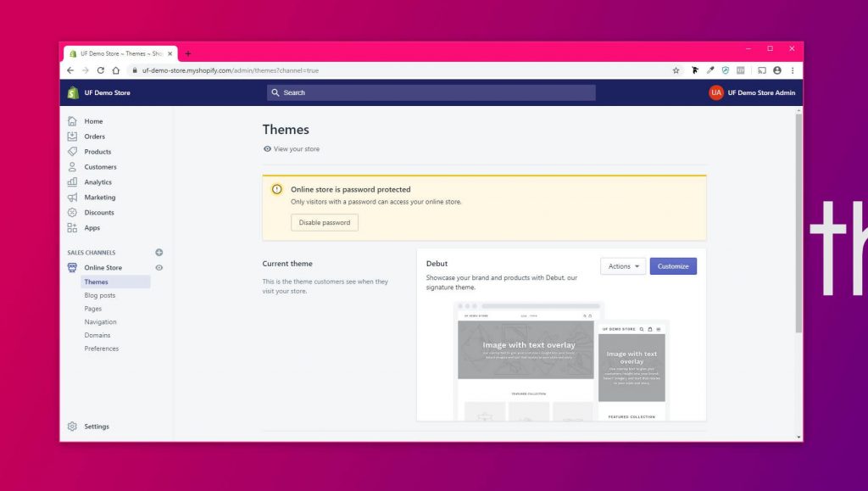
Task: Click the cast media icon
Action: 762,70
